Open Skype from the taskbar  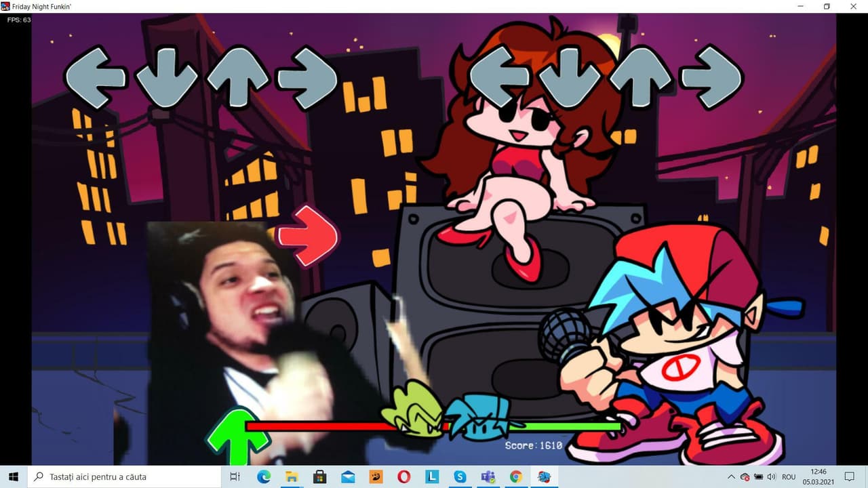point(460,476)
